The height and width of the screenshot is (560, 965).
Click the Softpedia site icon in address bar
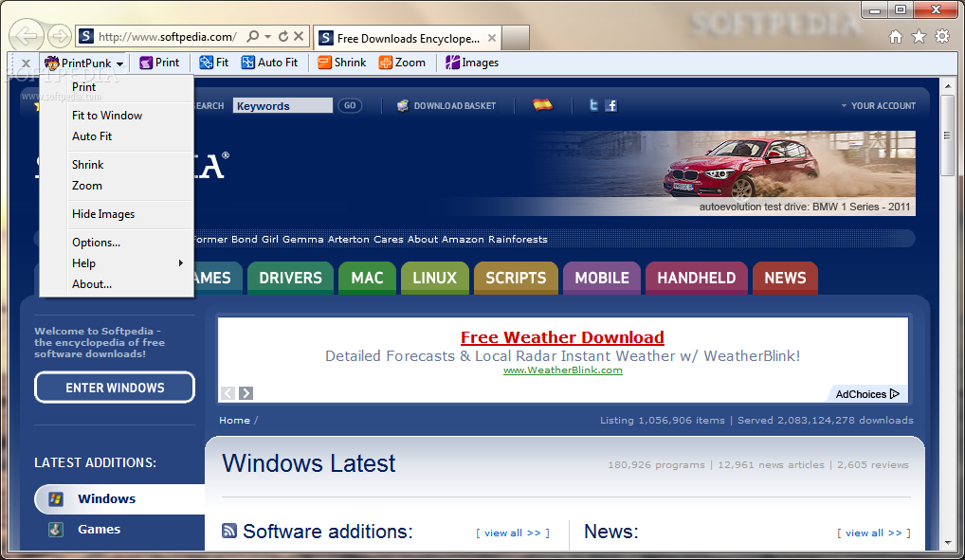point(86,36)
